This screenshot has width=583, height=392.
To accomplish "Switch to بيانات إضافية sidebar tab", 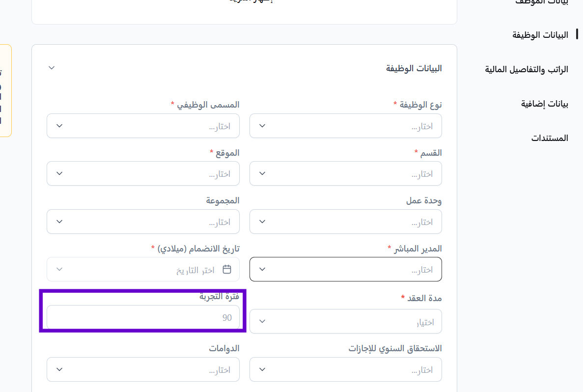I will point(544,104).
